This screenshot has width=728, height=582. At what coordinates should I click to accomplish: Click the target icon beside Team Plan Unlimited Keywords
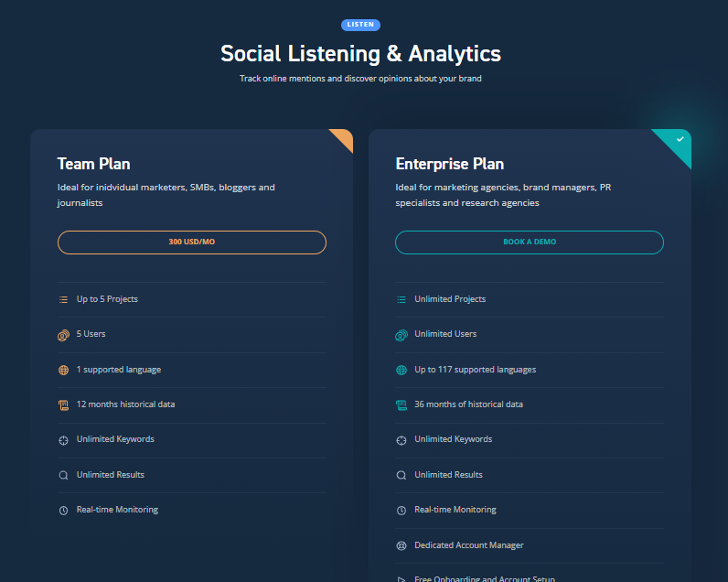coord(64,440)
